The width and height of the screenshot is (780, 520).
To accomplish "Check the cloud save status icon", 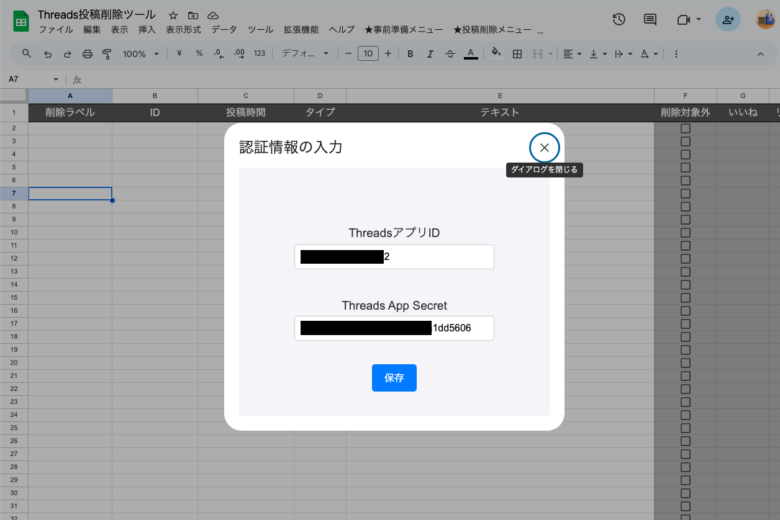I will pyautogui.click(x=213, y=15).
